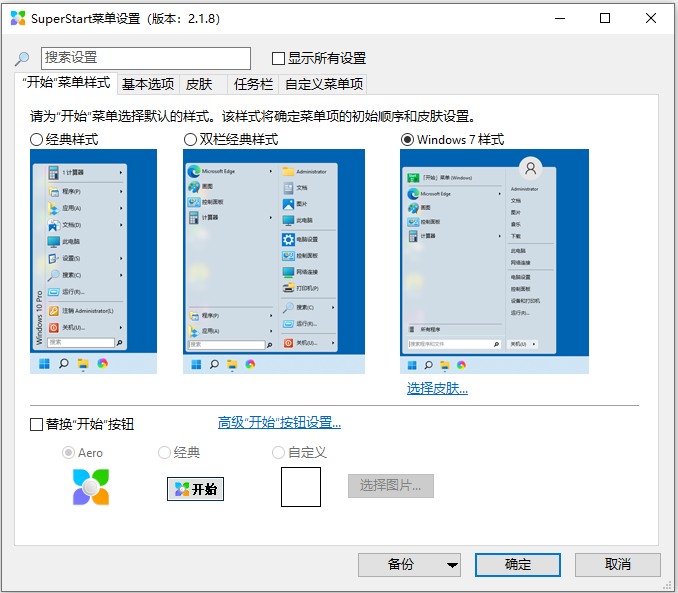Choose the Aero button radio option

tap(68, 453)
